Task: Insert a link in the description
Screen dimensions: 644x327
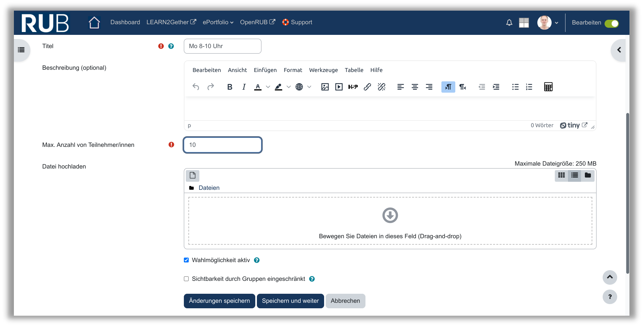Action: point(367,87)
